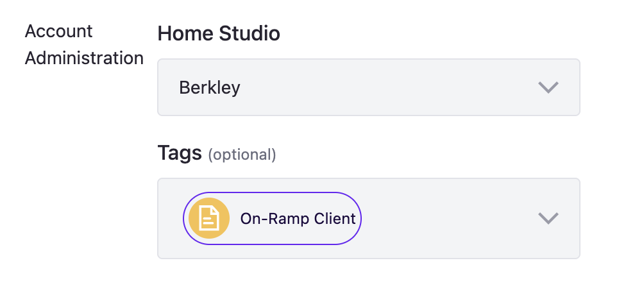Click the word "Account" in the sidebar
The width and height of the screenshot is (644, 281).
point(58,31)
